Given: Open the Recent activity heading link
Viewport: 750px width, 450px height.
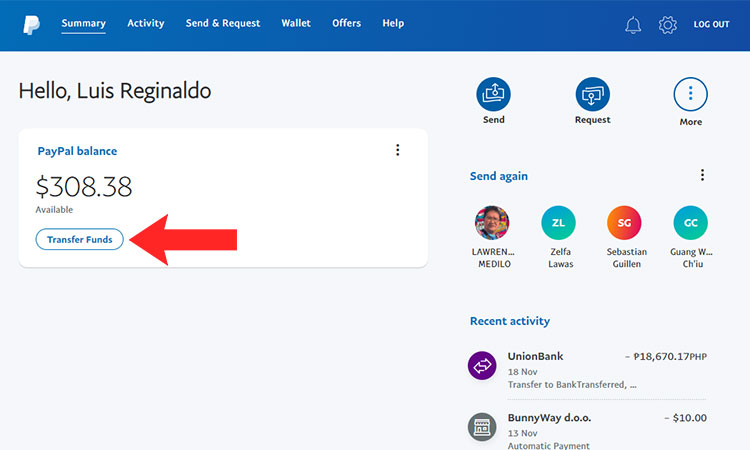Looking at the screenshot, I should [x=510, y=321].
